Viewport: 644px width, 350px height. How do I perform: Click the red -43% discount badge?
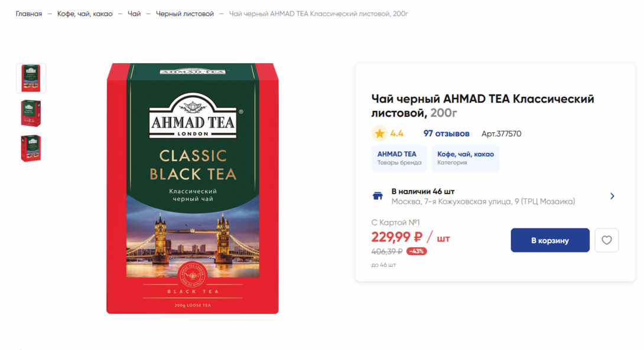tap(417, 251)
